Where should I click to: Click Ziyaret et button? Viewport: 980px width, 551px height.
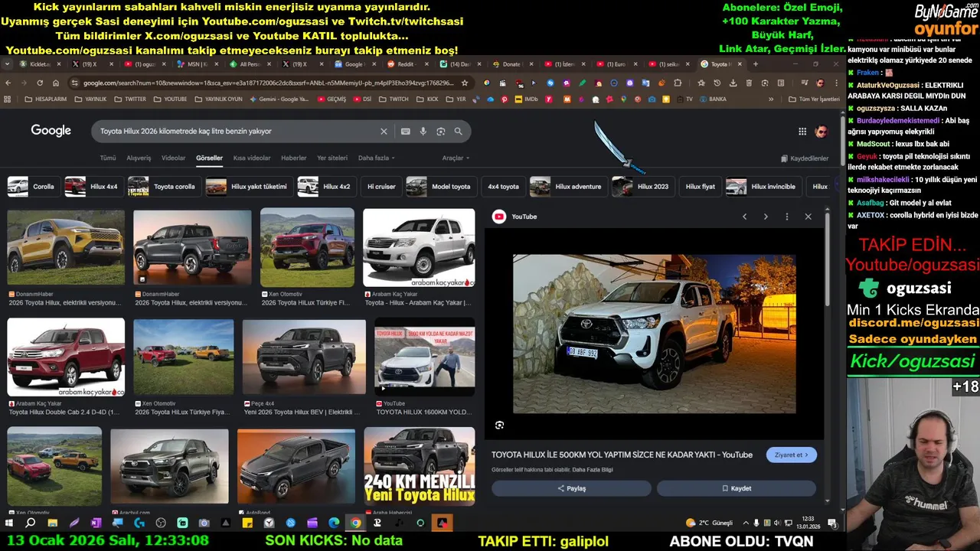coord(792,455)
